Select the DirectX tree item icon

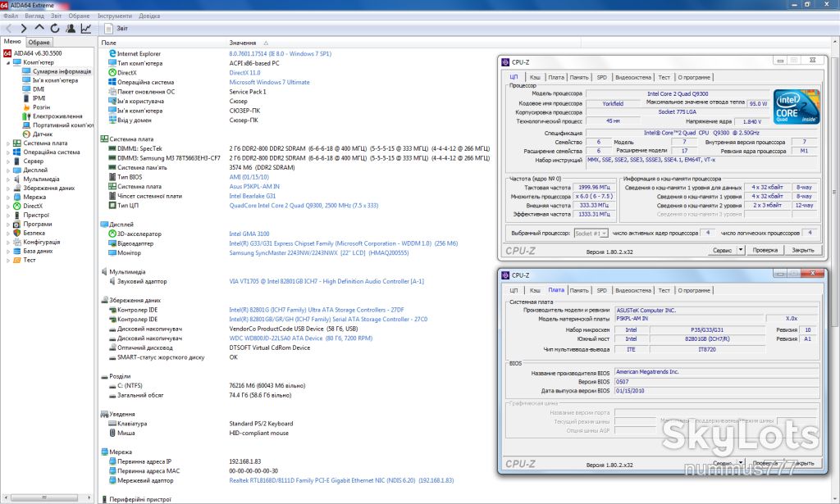(16, 206)
